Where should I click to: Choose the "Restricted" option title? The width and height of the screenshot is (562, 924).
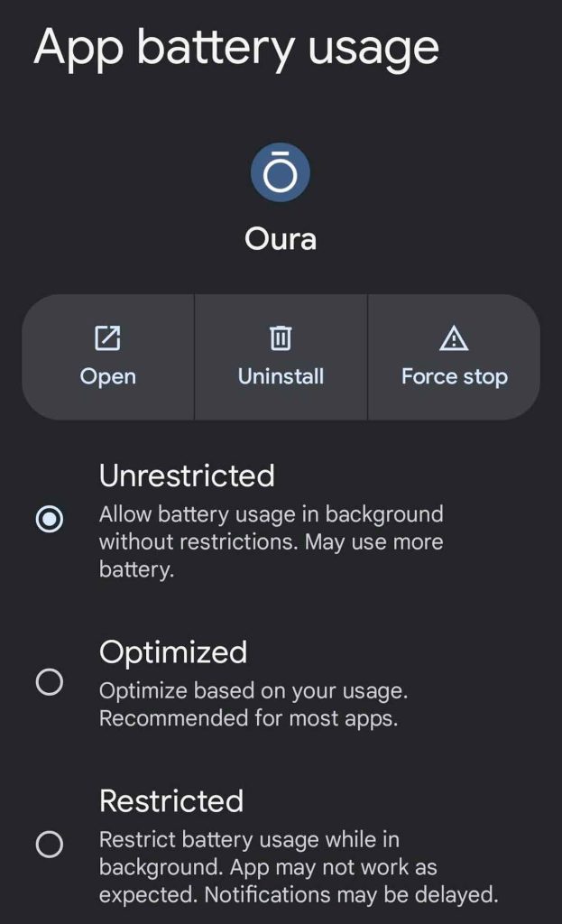tap(171, 801)
